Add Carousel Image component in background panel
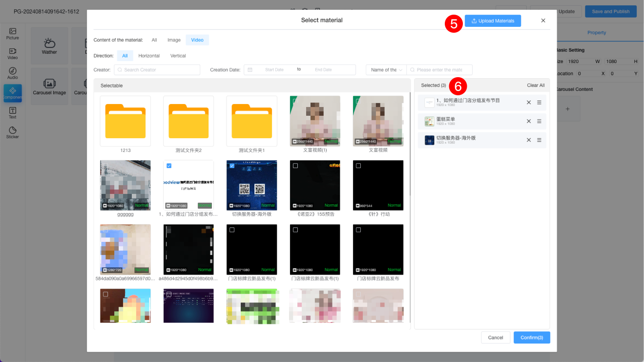Image resolution: width=644 pixels, height=362 pixels. pyautogui.click(x=49, y=86)
